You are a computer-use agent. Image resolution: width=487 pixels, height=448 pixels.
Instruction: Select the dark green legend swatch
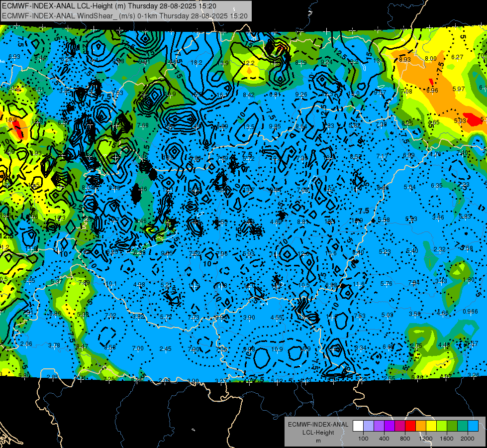pos(452,426)
